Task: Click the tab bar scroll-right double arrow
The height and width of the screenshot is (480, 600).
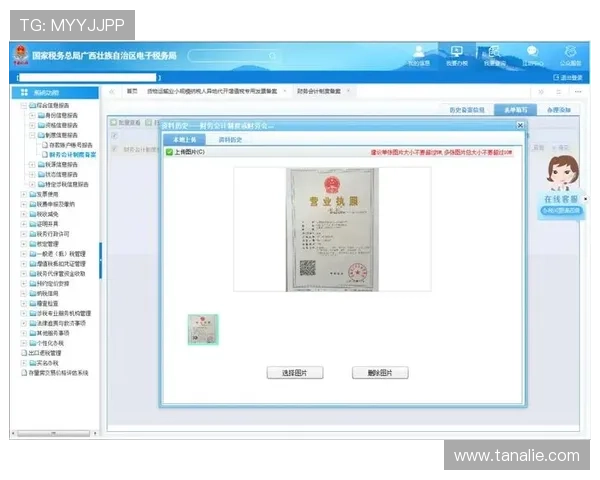Action: 541,92
